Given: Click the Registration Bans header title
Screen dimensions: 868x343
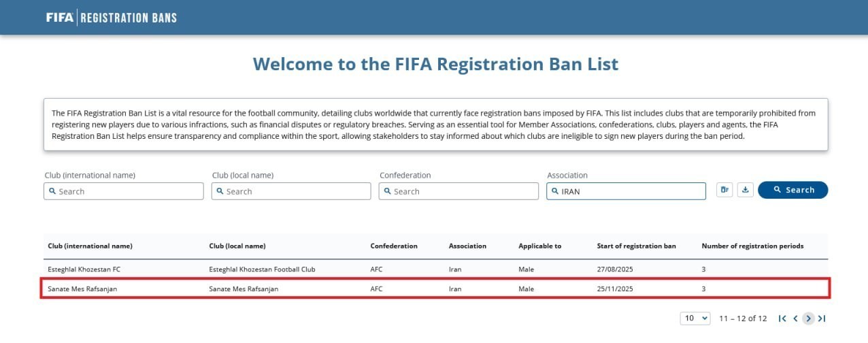Looking at the screenshot, I should [129, 18].
